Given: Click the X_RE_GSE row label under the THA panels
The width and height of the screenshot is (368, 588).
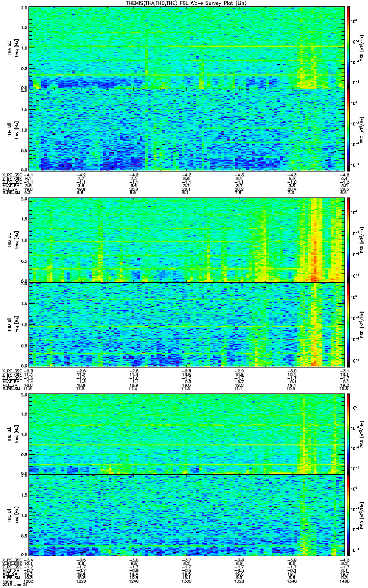Looking at the screenshot, I should pos(11,174).
